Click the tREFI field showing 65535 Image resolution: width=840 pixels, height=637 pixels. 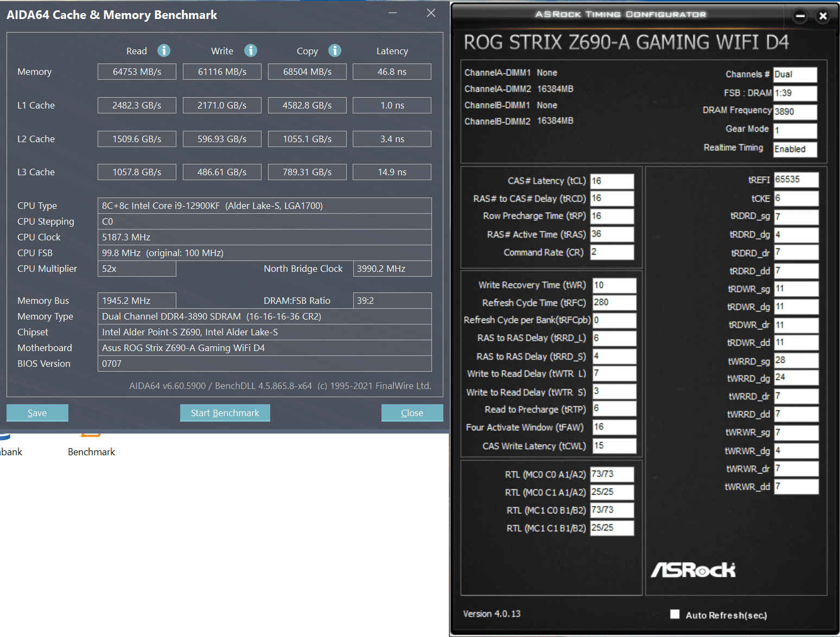pos(796,180)
